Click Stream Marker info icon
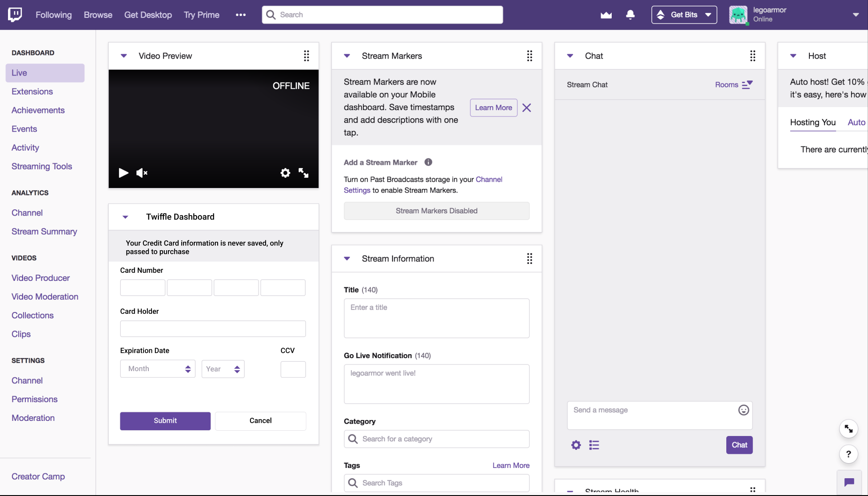 (428, 162)
